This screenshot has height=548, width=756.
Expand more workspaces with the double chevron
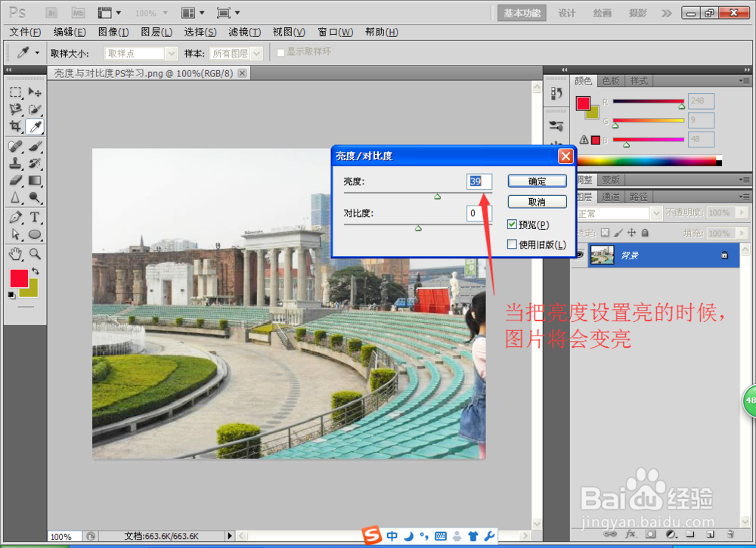click(666, 13)
